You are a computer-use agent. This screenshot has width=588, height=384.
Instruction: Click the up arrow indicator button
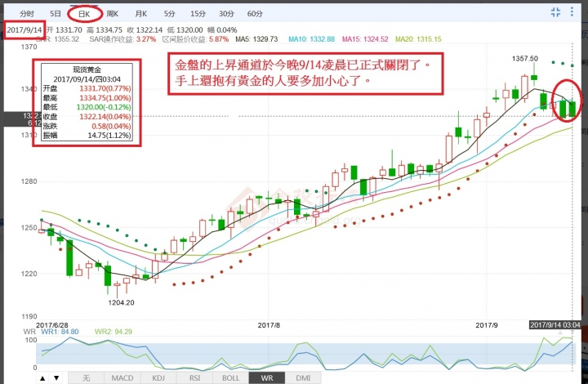[42, 378]
